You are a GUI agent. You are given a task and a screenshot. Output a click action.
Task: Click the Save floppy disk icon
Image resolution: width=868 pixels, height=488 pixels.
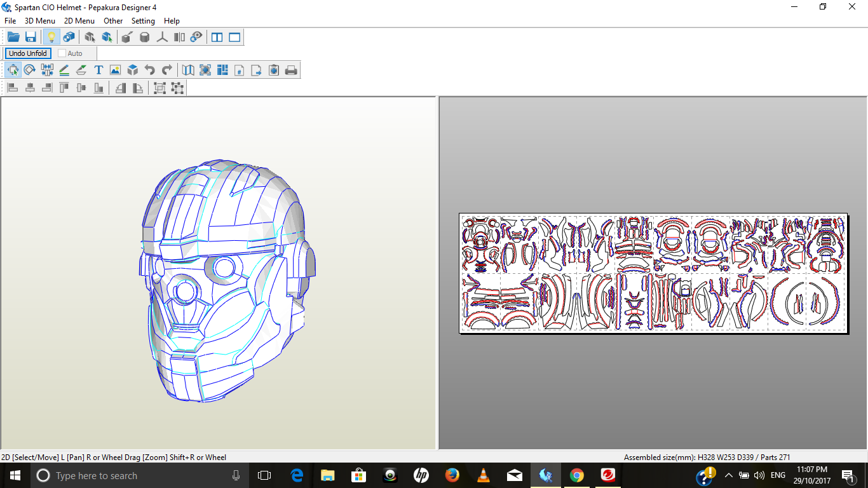tap(31, 37)
